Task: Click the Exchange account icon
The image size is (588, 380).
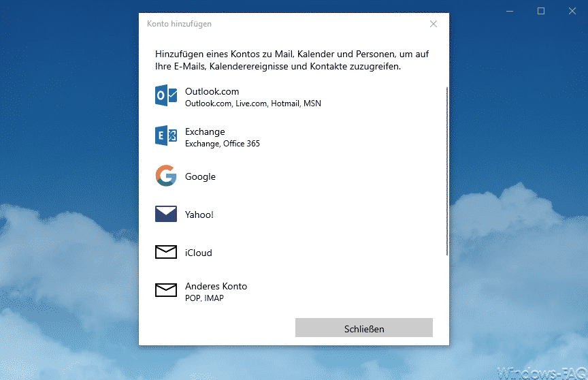Action: (166, 136)
